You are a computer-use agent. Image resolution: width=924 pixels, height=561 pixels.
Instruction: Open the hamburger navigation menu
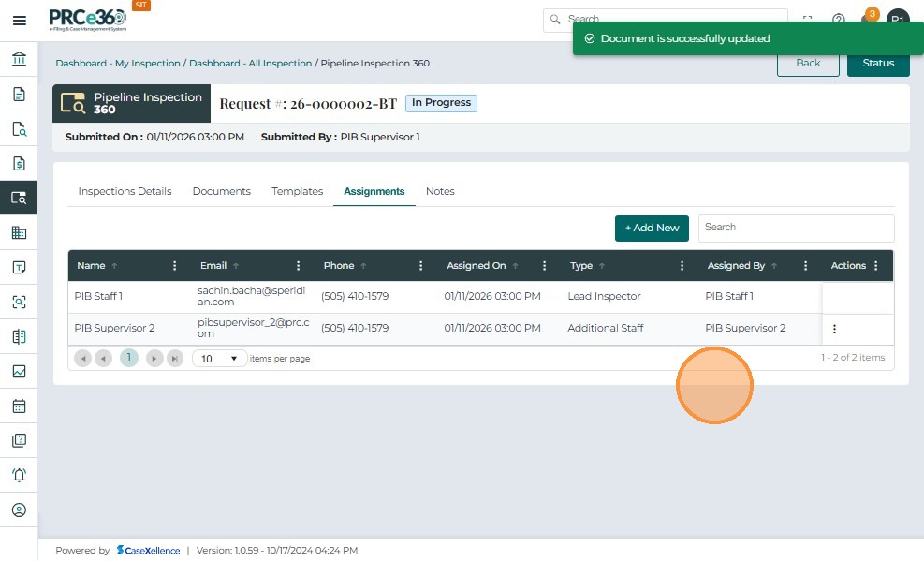(20, 21)
